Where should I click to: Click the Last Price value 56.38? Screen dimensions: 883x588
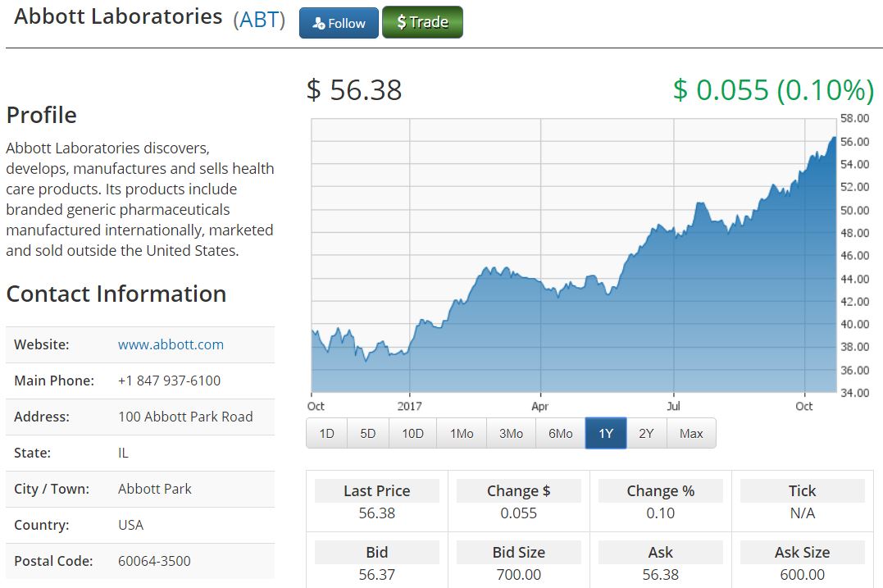click(377, 513)
